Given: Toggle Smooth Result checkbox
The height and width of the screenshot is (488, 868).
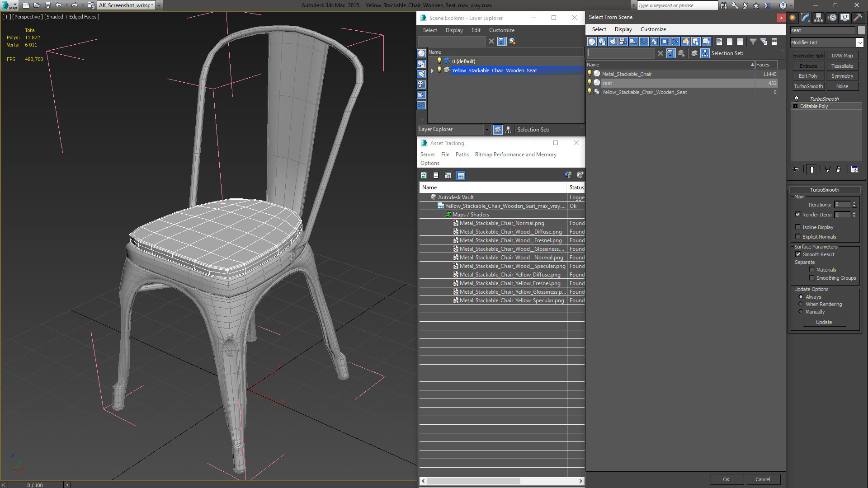Looking at the screenshot, I should [798, 254].
